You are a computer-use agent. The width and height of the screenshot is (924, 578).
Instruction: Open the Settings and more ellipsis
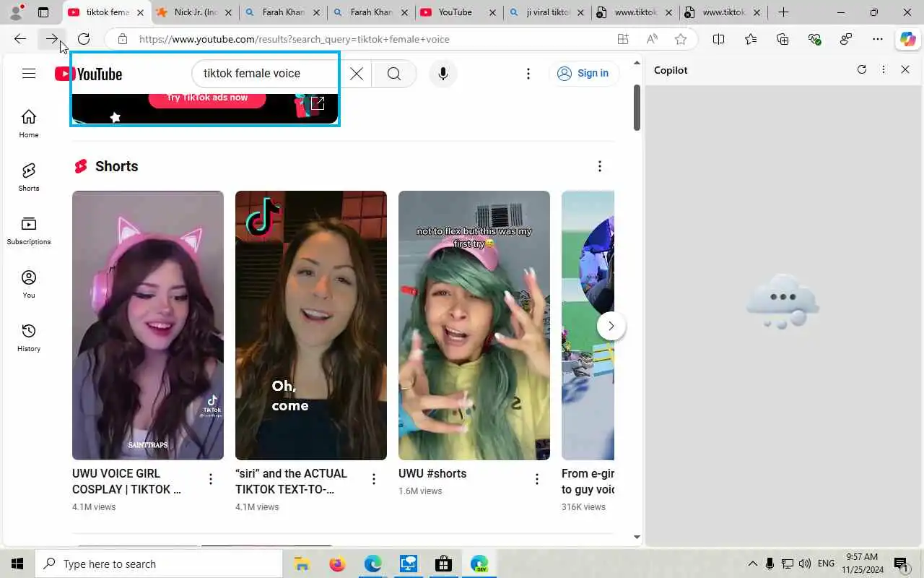coord(878,39)
